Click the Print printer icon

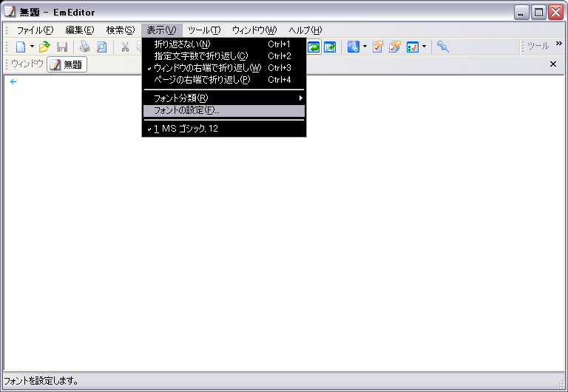tap(85, 47)
